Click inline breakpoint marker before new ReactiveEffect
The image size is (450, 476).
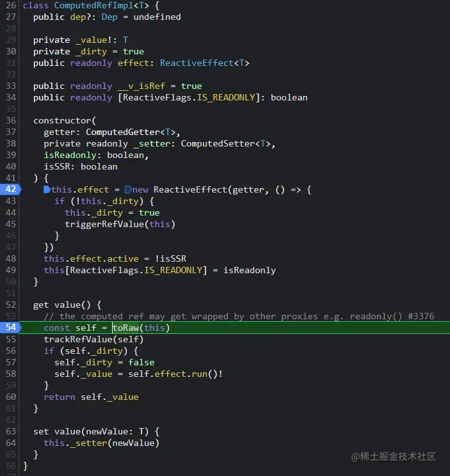128,189
